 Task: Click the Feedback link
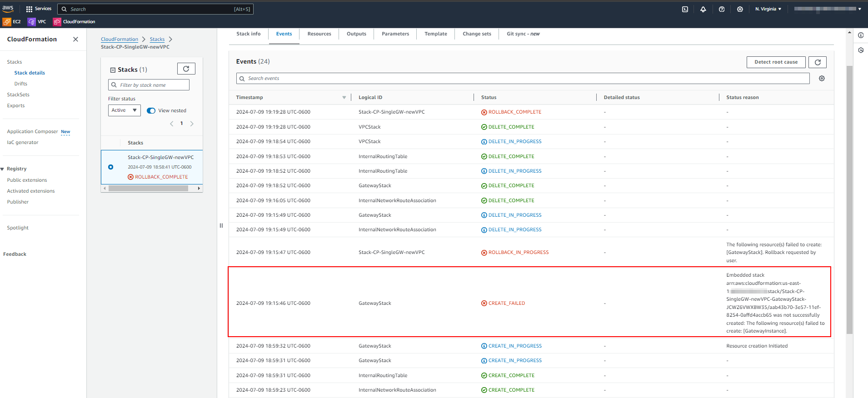point(15,254)
